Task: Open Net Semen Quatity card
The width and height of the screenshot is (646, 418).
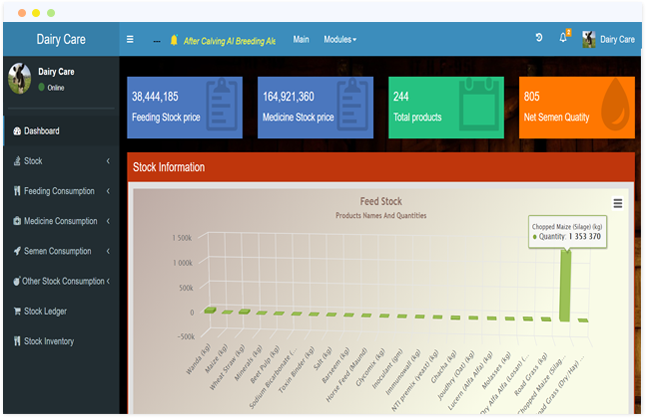Action: (577, 107)
